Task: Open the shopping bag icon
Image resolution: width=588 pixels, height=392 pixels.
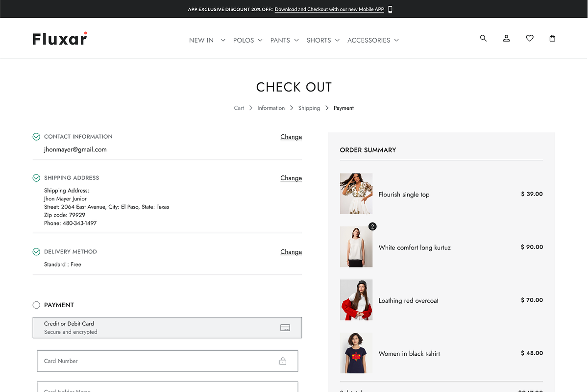Action: (x=552, y=38)
